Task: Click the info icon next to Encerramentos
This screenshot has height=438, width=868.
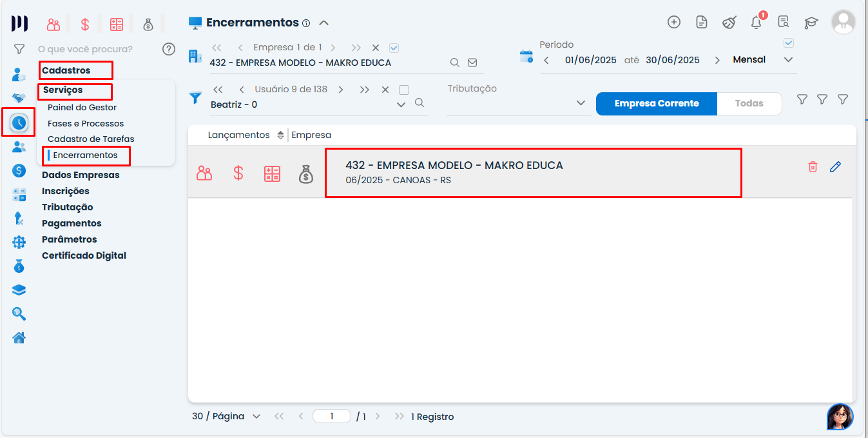Action: tap(306, 23)
